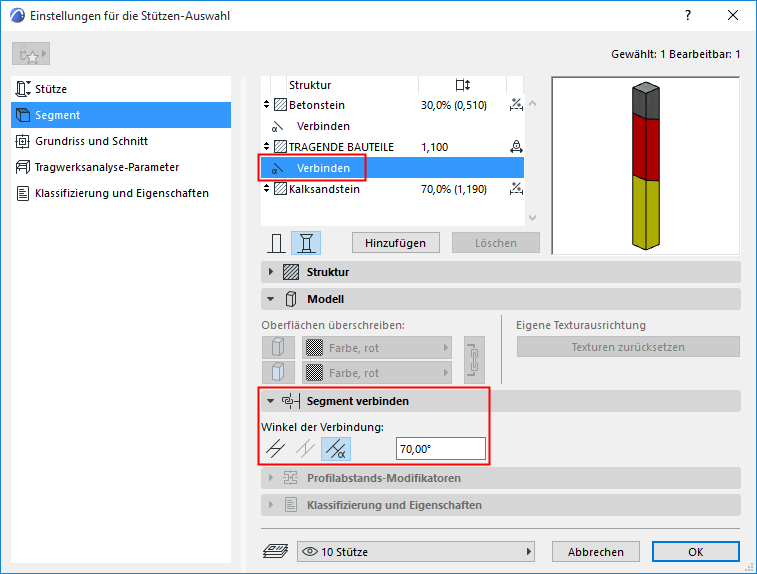Image resolution: width=757 pixels, height=574 pixels.
Task: Click the Kalksandstein hatch material icon
Action: click(x=280, y=189)
